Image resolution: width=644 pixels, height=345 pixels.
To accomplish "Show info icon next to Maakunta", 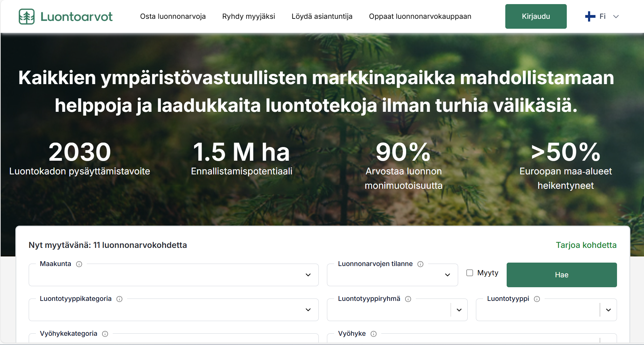I will 79,264.
